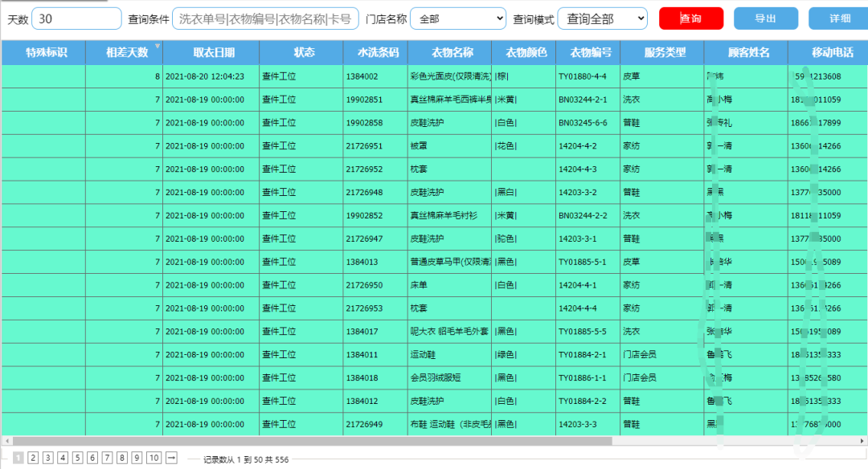Go to page 4 of results
This screenshot has width=868, height=469.
63,458
